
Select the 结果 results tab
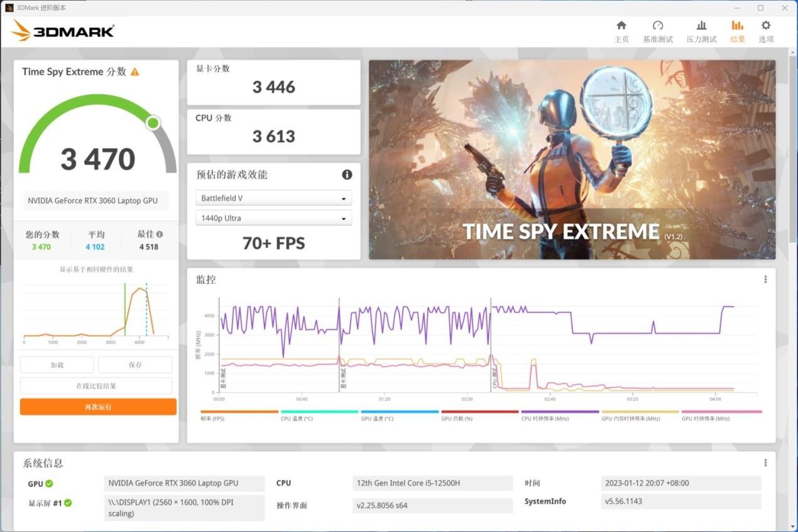pos(737,31)
